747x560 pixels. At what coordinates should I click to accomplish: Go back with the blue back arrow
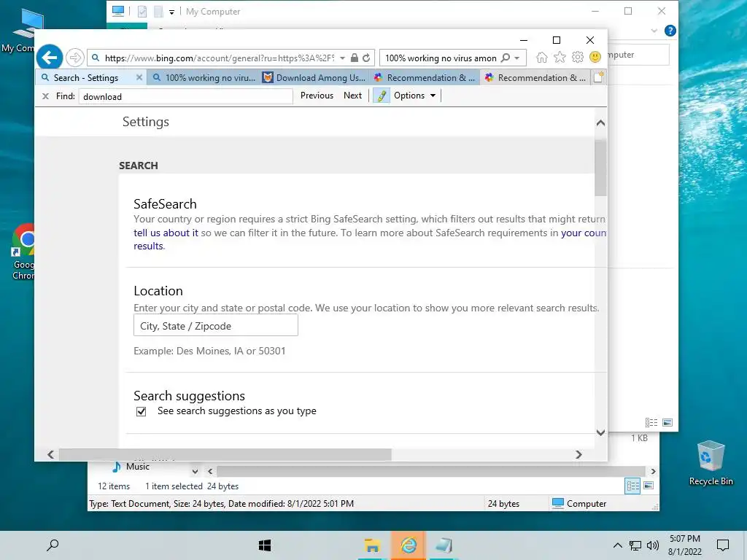click(x=49, y=58)
